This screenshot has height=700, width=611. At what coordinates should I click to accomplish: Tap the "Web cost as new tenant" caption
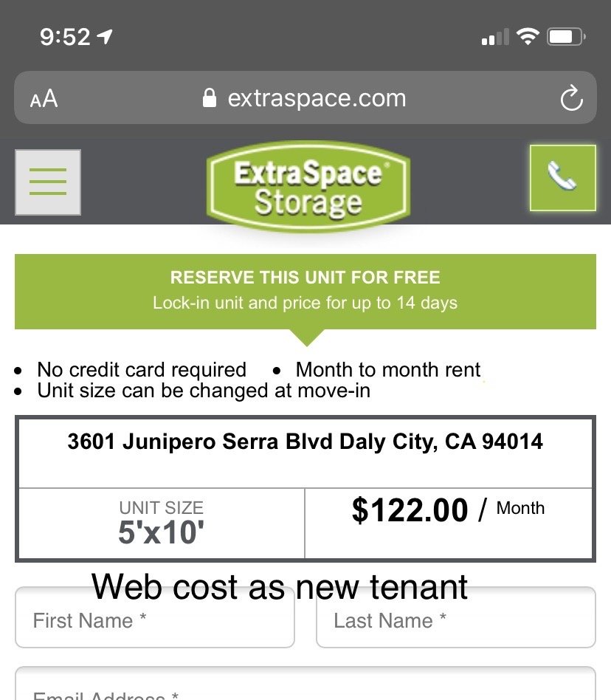280,587
